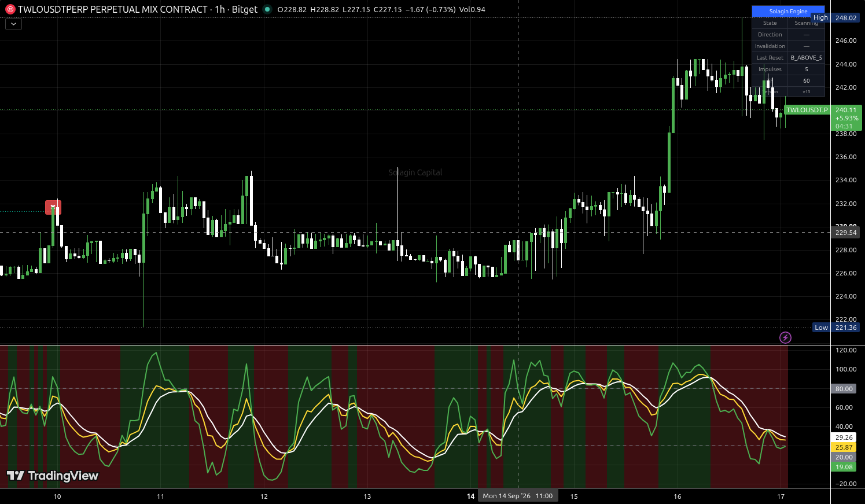The image size is (865, 504).
Task: Select the 'Last Reset' table cell
Action: (x=770, y=58)
